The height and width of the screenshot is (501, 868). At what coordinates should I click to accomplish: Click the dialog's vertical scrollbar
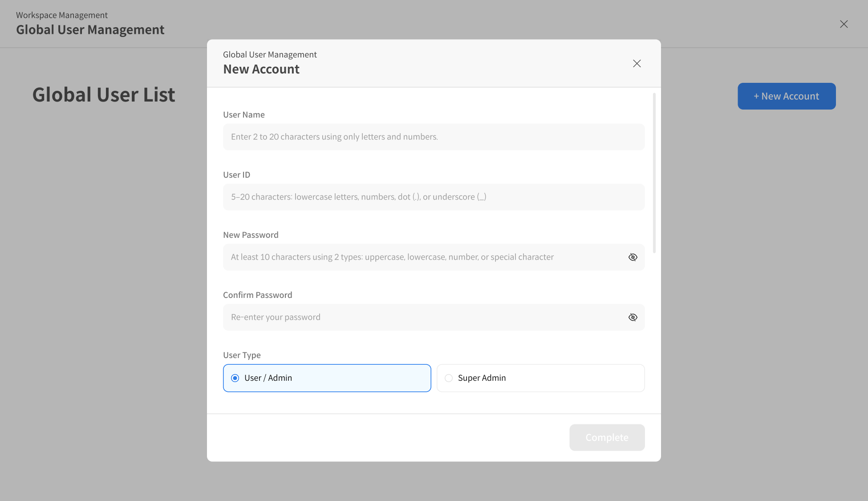654,173
